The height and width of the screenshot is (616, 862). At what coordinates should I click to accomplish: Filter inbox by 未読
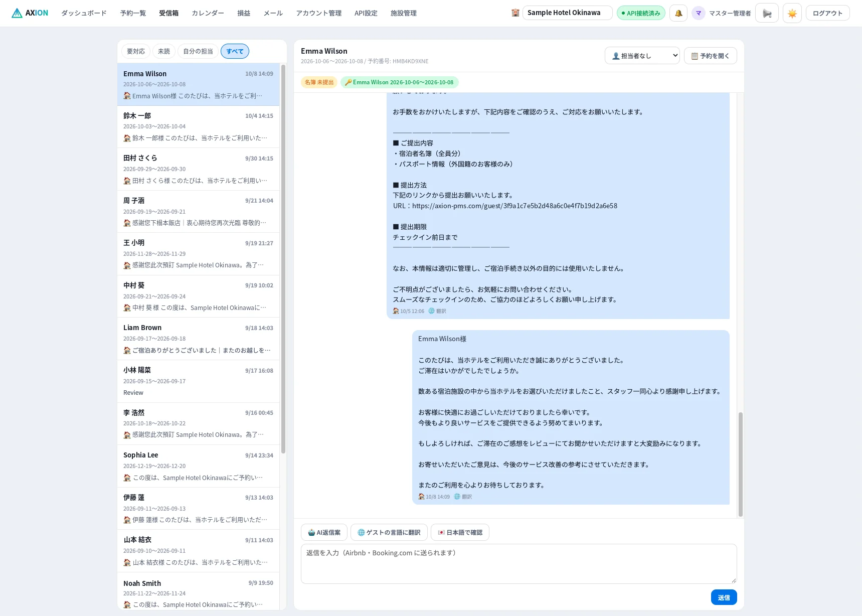[x=164, y=51]
